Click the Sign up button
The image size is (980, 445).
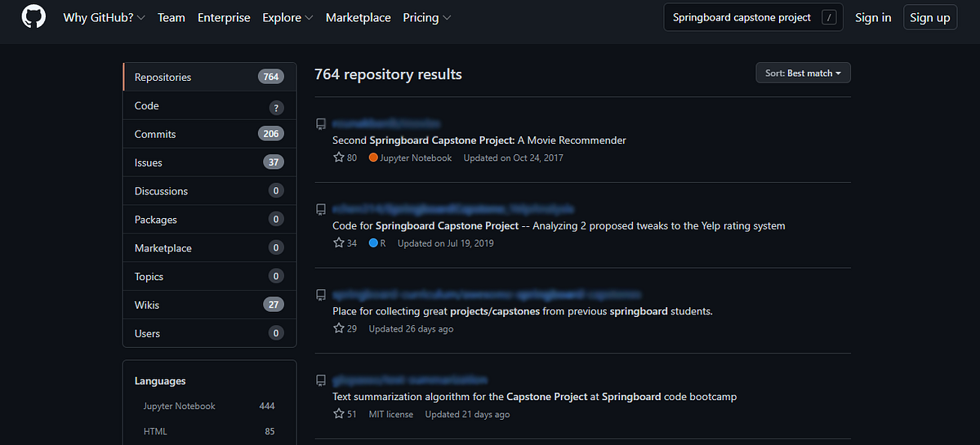[930, 17]
